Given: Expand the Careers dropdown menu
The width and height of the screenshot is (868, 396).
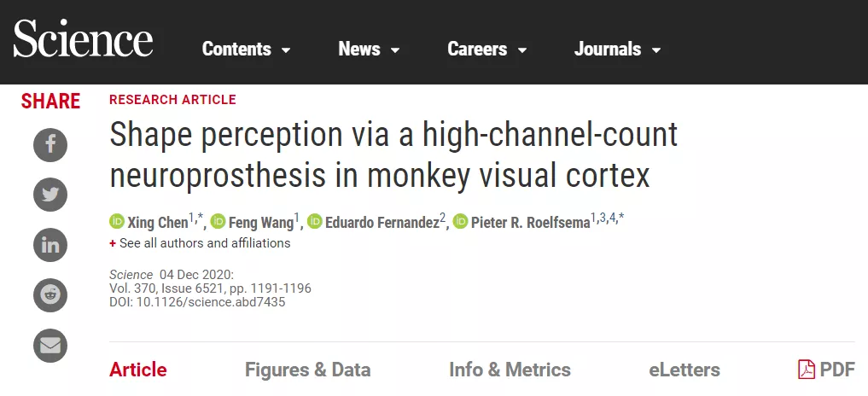Looking at the screenshot, I should tap(487, 49).
